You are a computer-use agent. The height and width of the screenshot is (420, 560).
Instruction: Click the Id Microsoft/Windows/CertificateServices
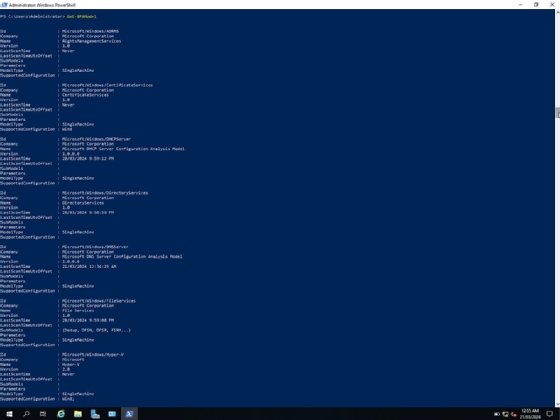tap(108, 85)
